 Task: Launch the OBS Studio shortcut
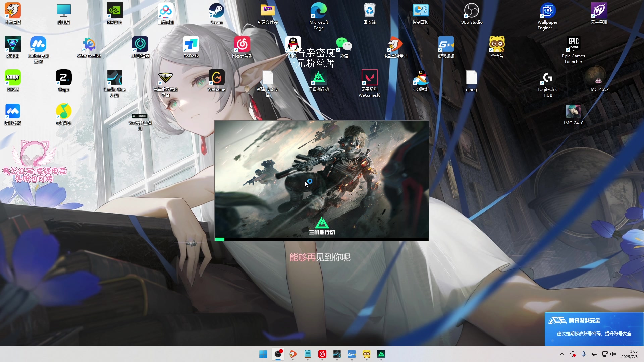tap(472, 13)
